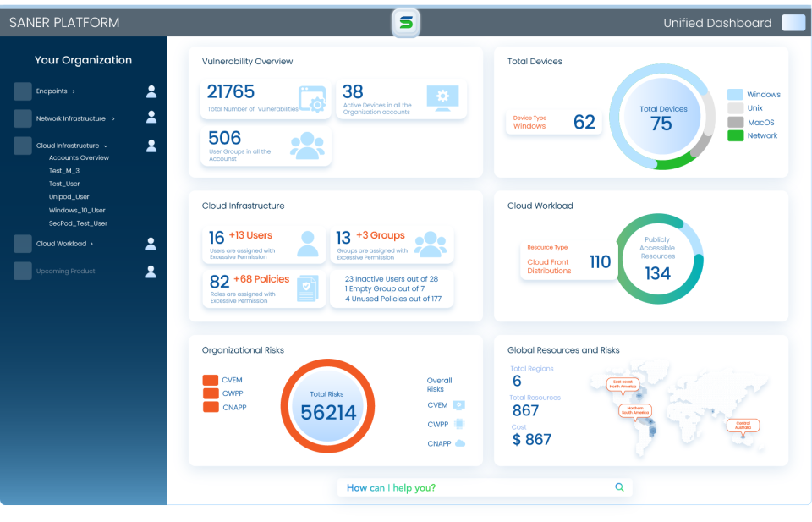Toggle the Endpoints square checkbox

tap(23, 91)
